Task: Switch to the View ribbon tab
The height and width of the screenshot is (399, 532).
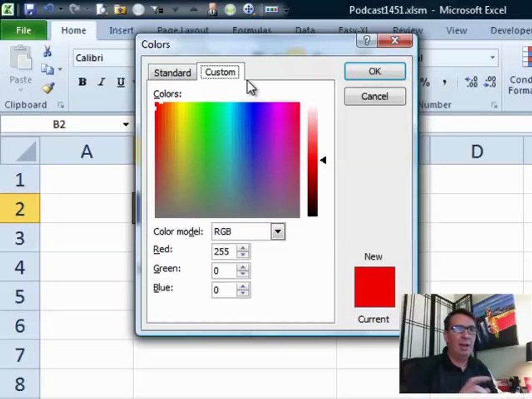Action: coord(456,30)
